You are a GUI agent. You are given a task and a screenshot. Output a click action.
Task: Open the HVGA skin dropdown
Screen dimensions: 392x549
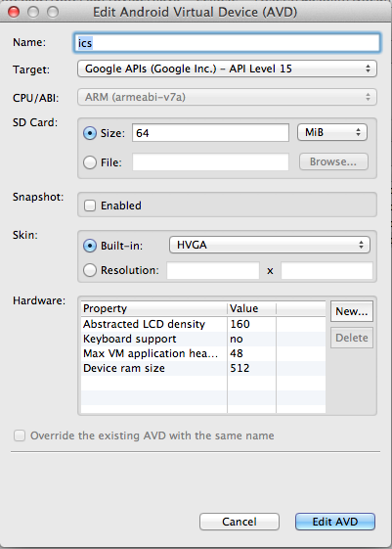[269, 245]
